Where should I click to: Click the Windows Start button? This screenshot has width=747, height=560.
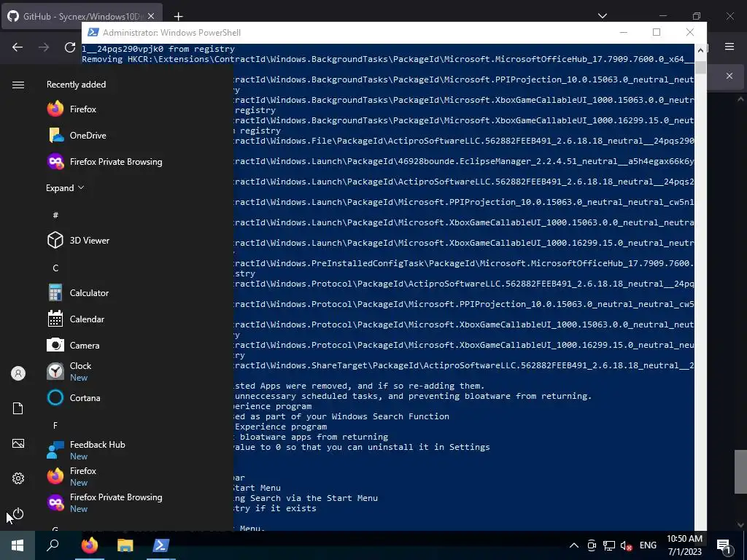click(x=18, y=545)
